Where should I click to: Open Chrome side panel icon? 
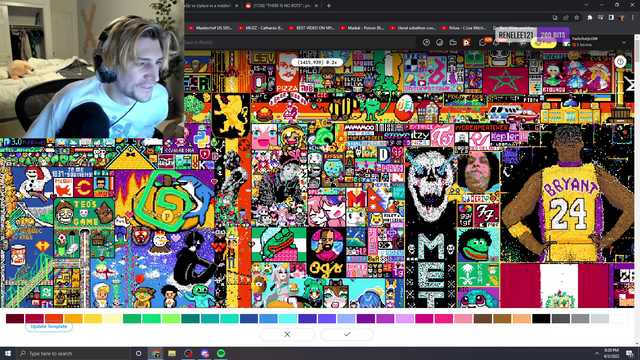611,18
